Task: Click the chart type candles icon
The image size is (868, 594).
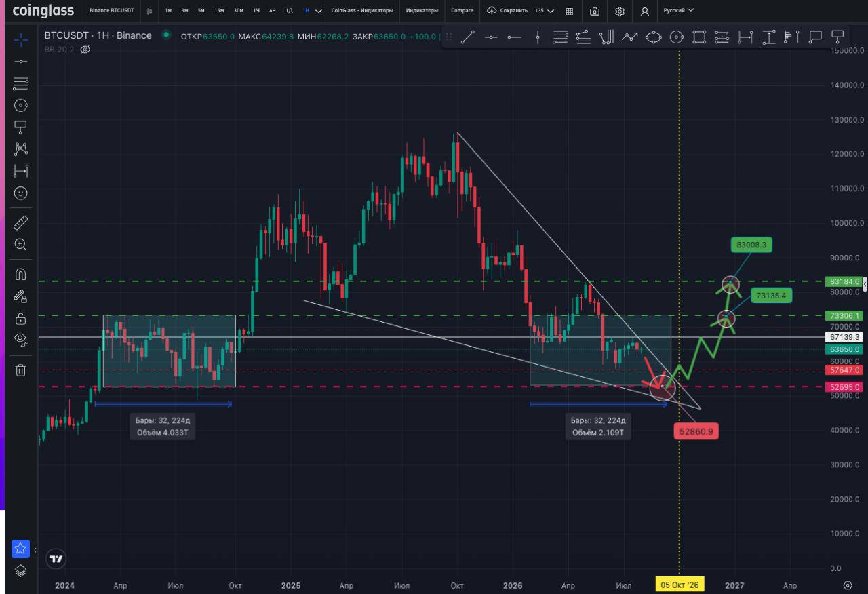Action: tap(149, 11)
